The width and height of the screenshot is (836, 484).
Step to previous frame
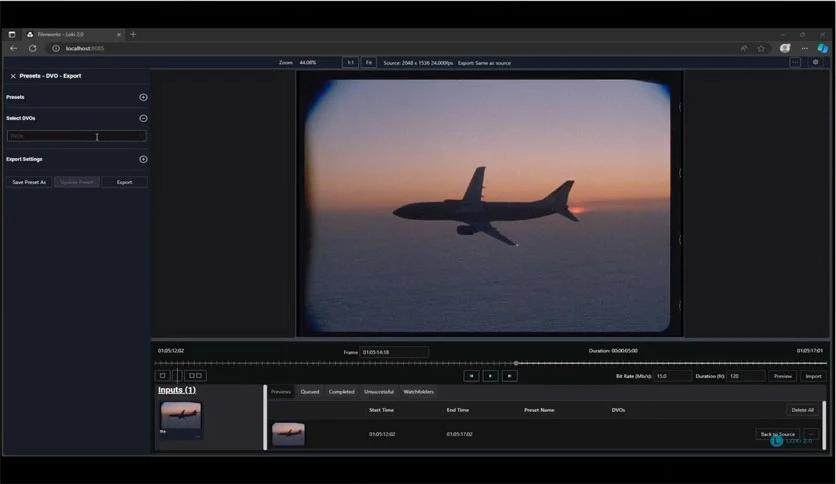pos(471,376)
